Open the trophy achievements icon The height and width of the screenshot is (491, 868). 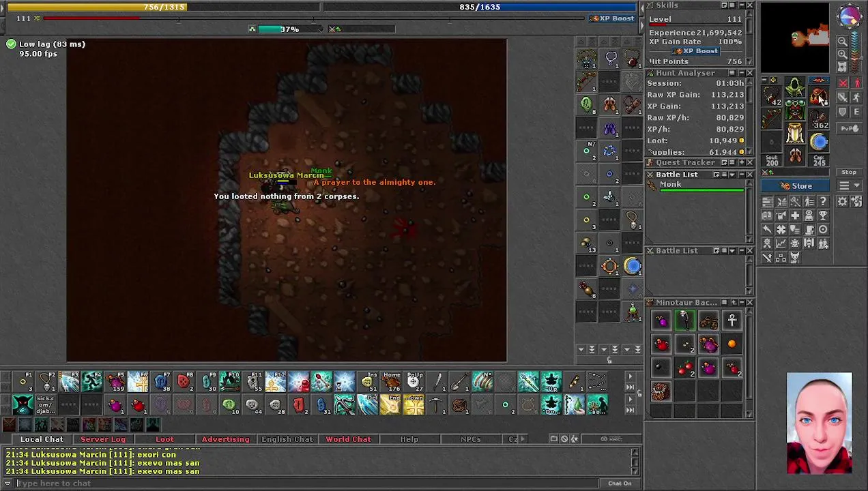click(823, 215)
